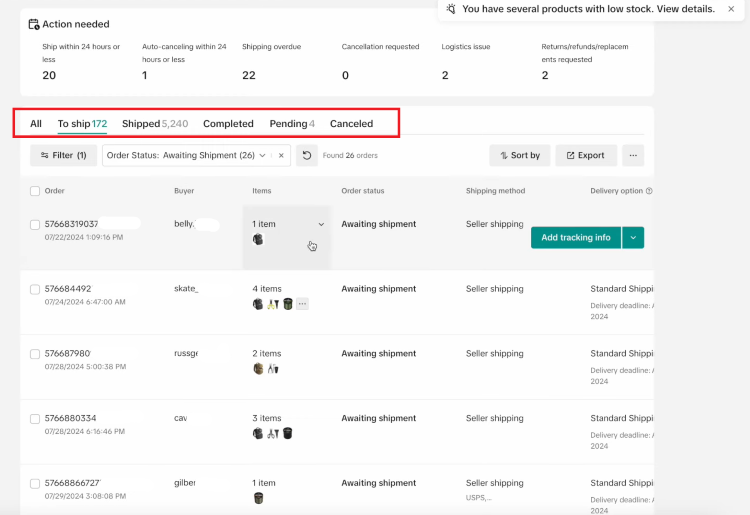Viewport: 750px width, 515px height.
Task: Click the low stock alert bell icon
Action: click(451, 9)
